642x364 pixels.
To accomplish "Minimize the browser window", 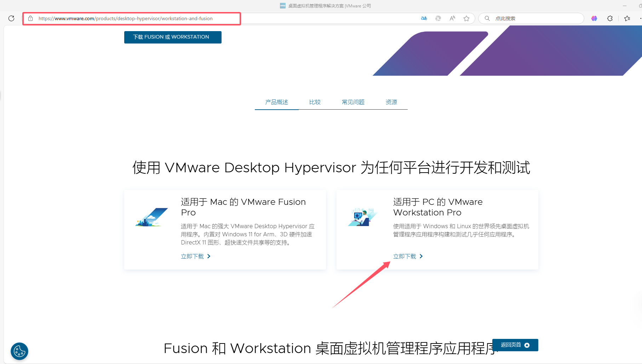I will point(625,6).
